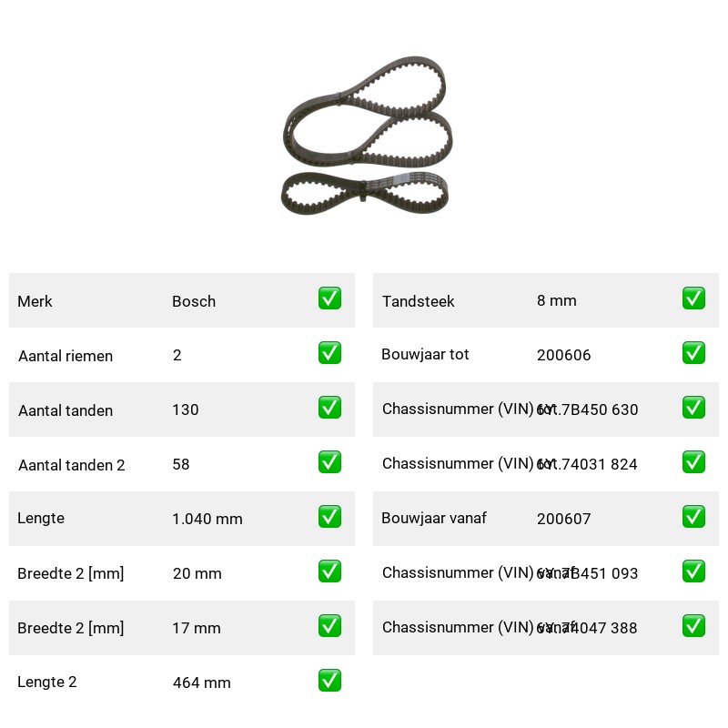Click the checkmark in Lengte 1.040 mm row

(x=329, y=517)
